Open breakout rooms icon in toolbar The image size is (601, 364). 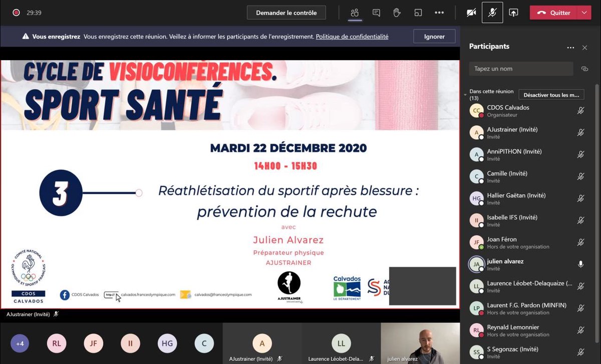418,13
